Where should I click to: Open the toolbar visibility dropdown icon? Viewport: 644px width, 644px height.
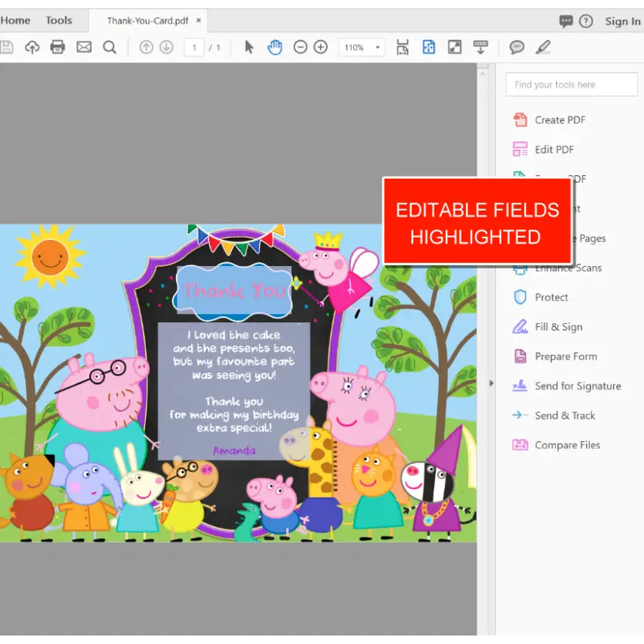click(x=480, y=47)
